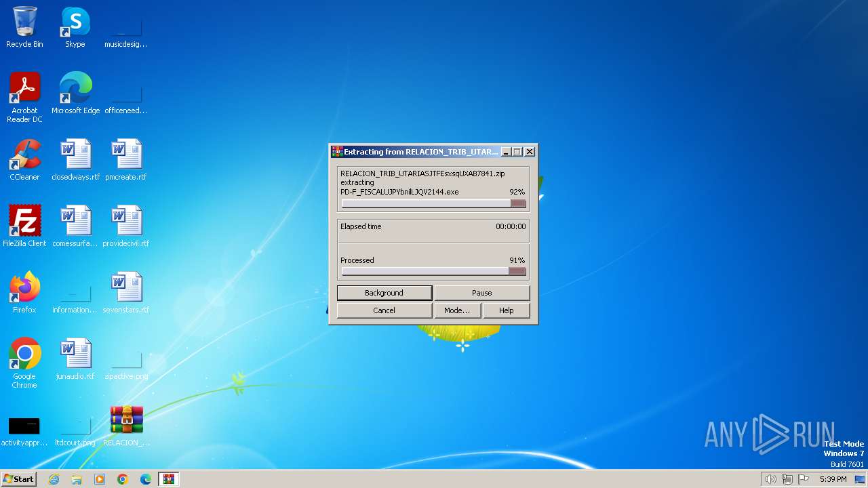Click the Processed total progress bar
The width and height of the screenshot is (868, 488).
[433, 271]
